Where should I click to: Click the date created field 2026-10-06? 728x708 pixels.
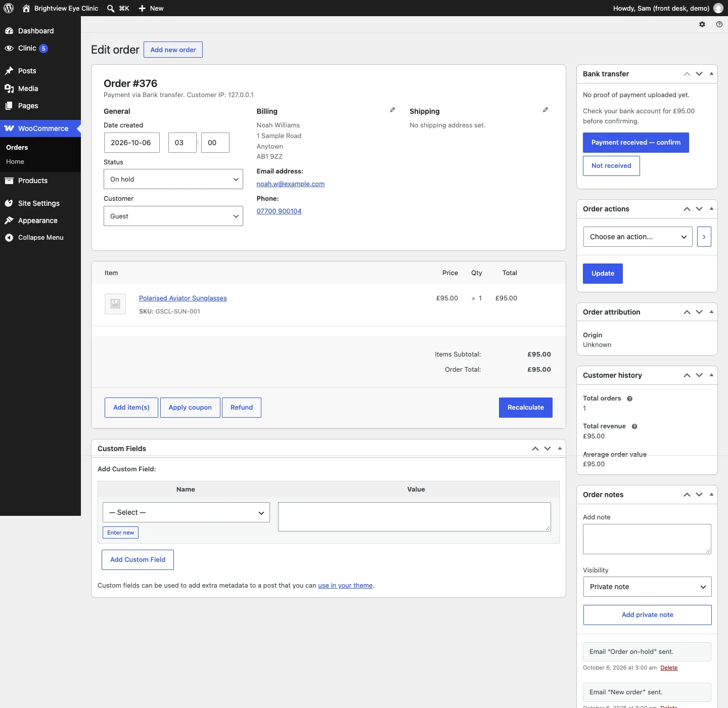coord(131,143)
